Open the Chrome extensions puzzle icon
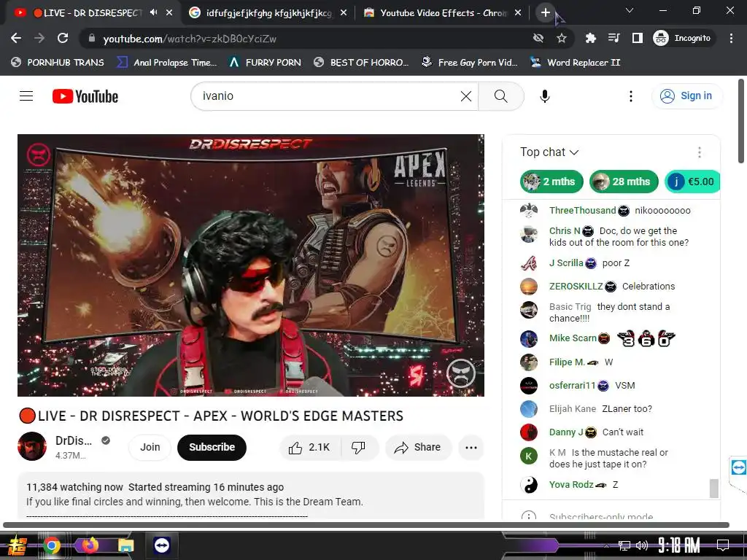Viewport: 747px width, 560px height. click(591, 38)
